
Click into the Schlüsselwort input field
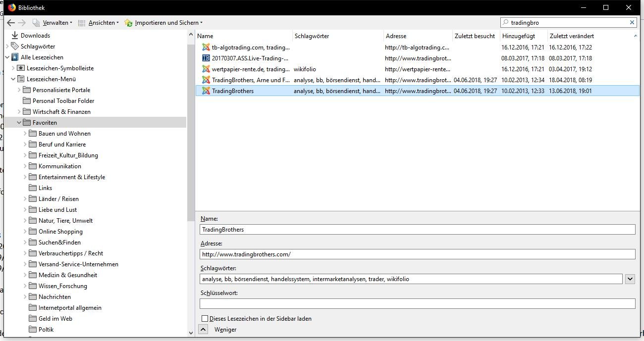417,304
